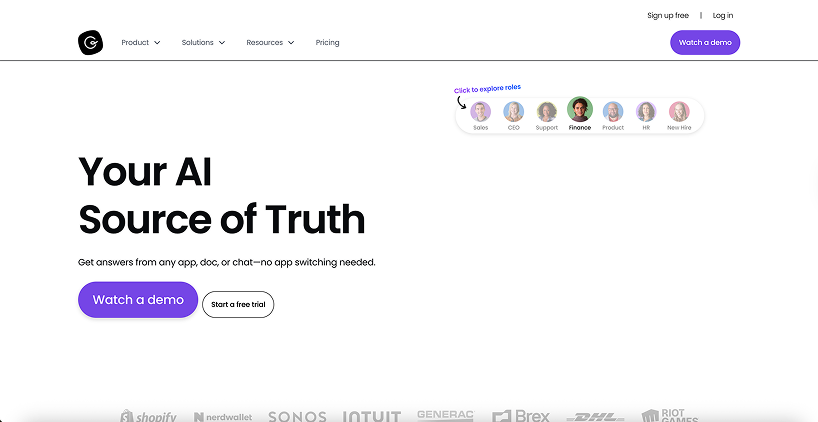Expand the Solutions menu

click(x=203, y=43)
